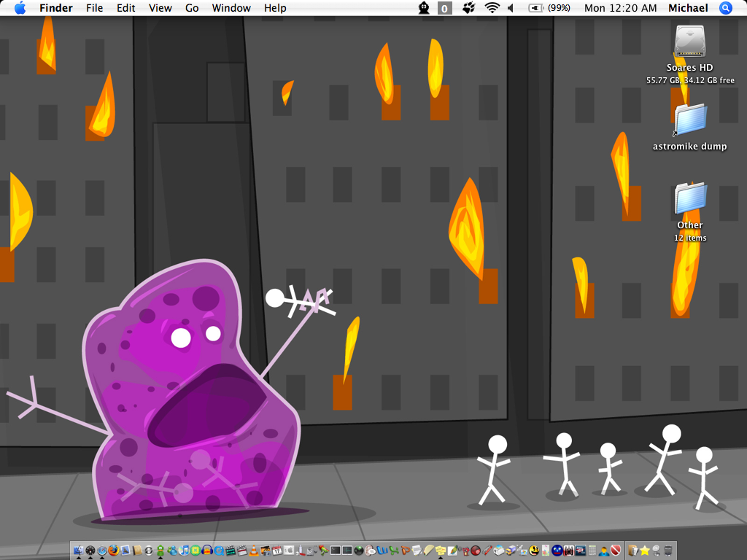Screen dimensions: 747x560
Task: Open Spotlight search
Action: pos(726,7)
